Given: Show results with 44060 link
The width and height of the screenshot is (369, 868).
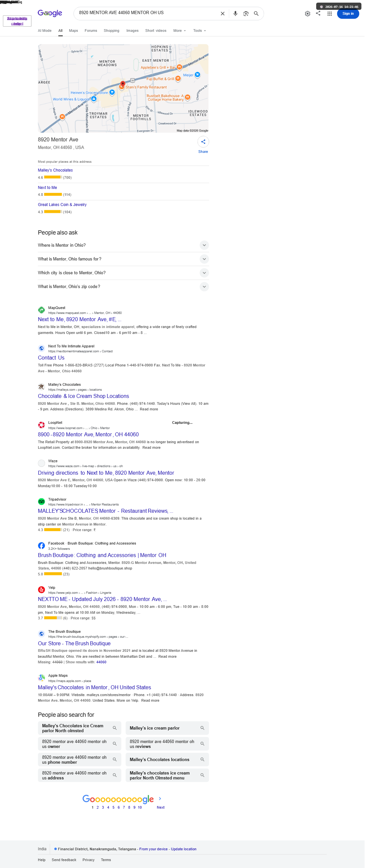Looking at the screenshot, I should coord(101,662).
